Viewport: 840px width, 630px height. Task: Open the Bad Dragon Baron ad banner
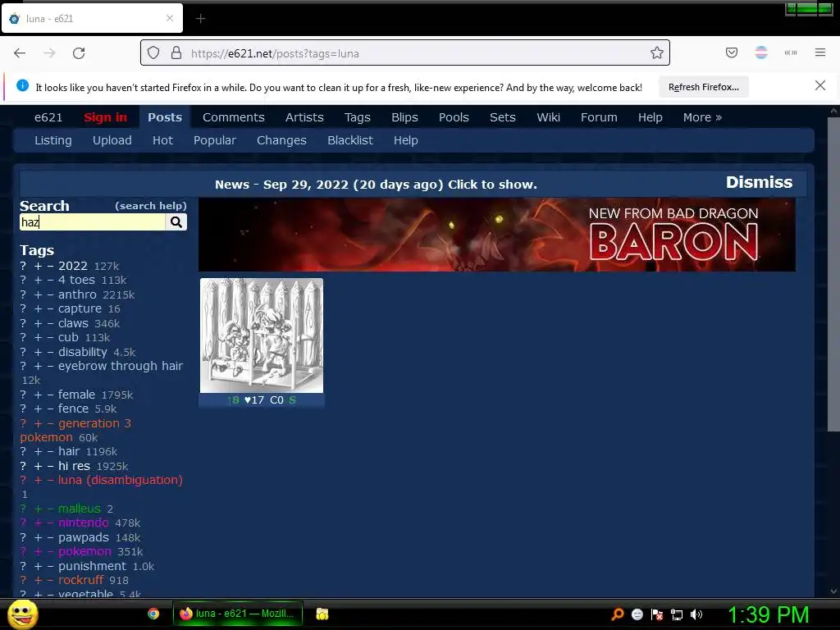click(x=496, y=235)
